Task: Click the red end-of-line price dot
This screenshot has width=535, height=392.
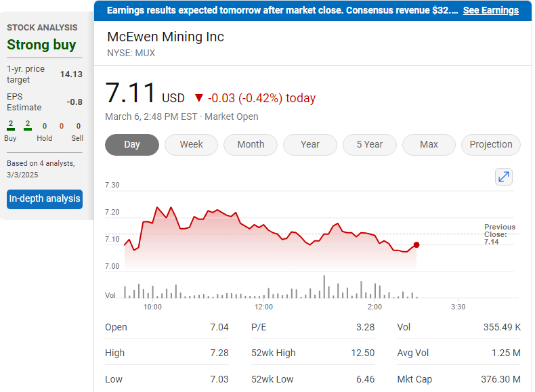Action: pyautogui.click(x=416, y=245)
